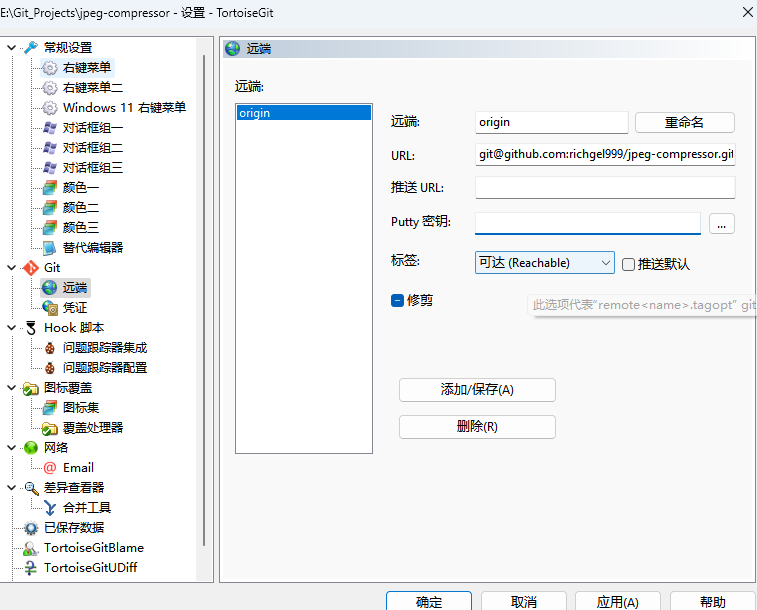Click the 删除(R) button

tap(477, 427)
